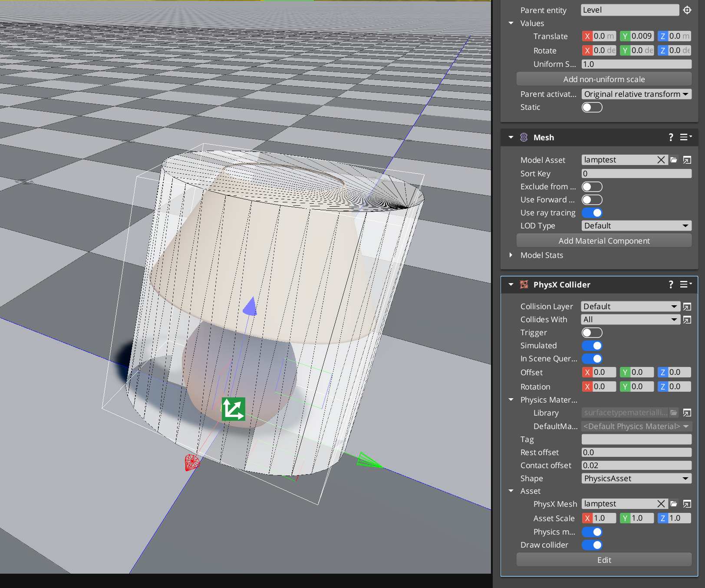The height and width of the screenshot is (588, 705).
Task: Open the Collides With dropdown
Action: point(630,319)
